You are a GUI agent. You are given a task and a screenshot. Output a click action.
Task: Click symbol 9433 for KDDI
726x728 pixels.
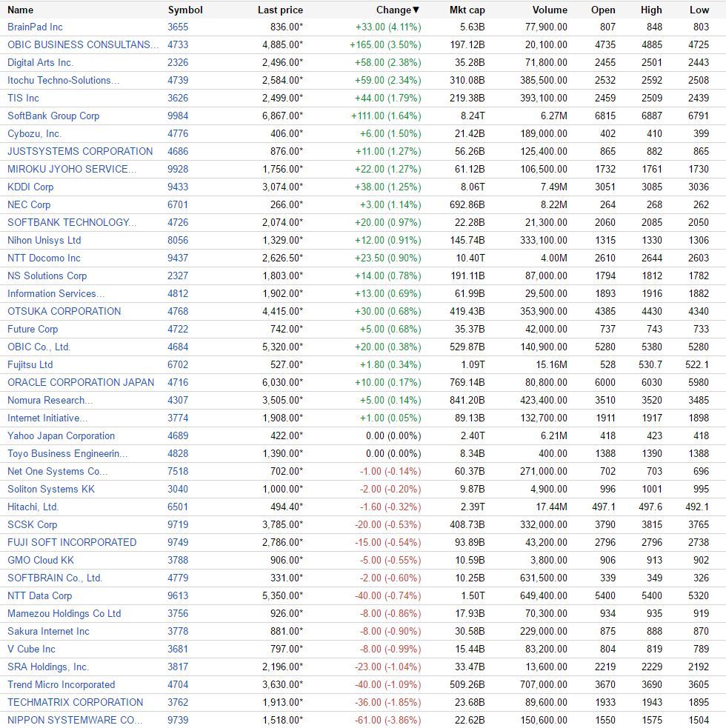[x=178, y=187]
